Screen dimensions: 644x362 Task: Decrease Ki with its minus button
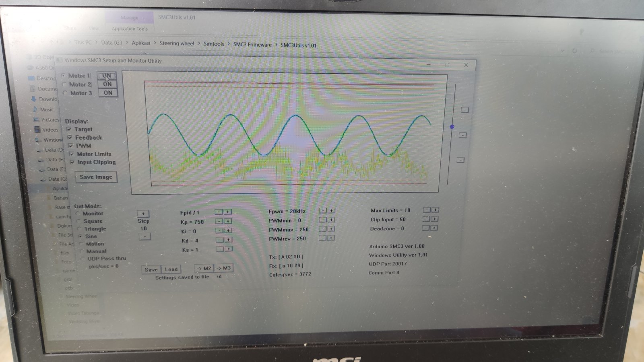point(219,230)
